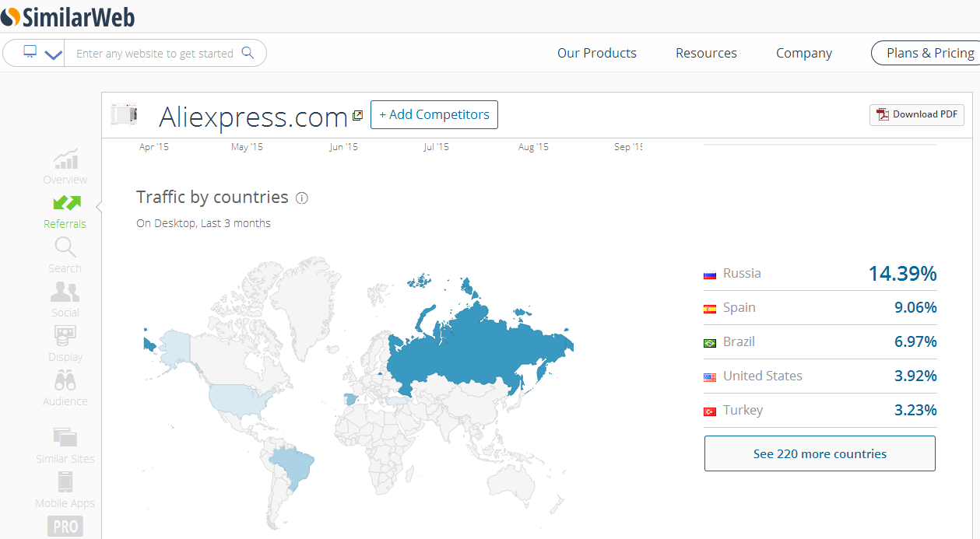The height and width of the screenshot is (539, 980).
Task: Go to the Referrals section icon
Action: (66, 203)
